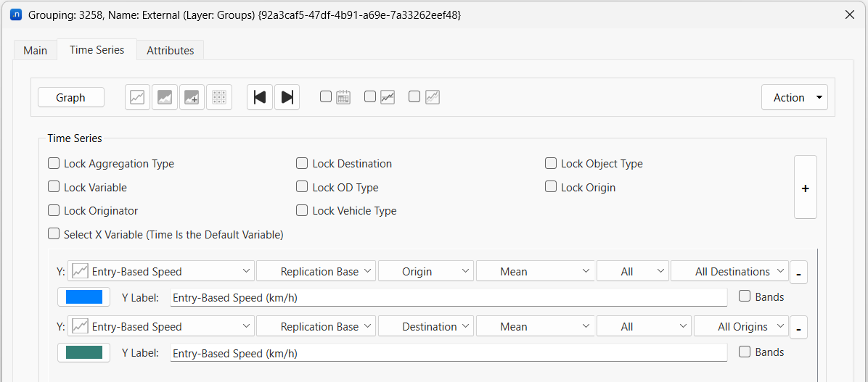Click the line graph toolbar icon
The height and width of the screenshot is (382, 868).
(138, 97)
